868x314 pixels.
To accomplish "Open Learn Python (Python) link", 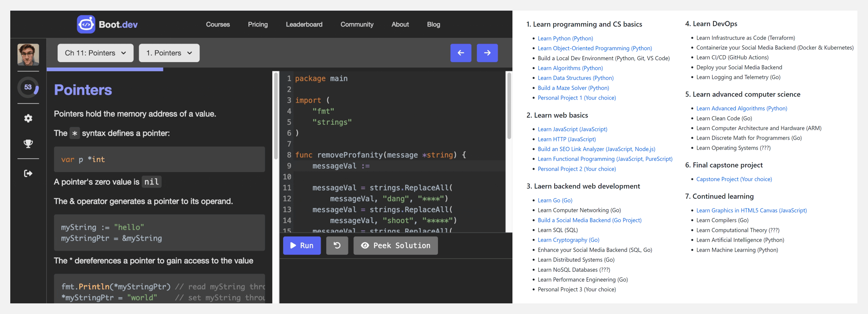I will point(565,38).
